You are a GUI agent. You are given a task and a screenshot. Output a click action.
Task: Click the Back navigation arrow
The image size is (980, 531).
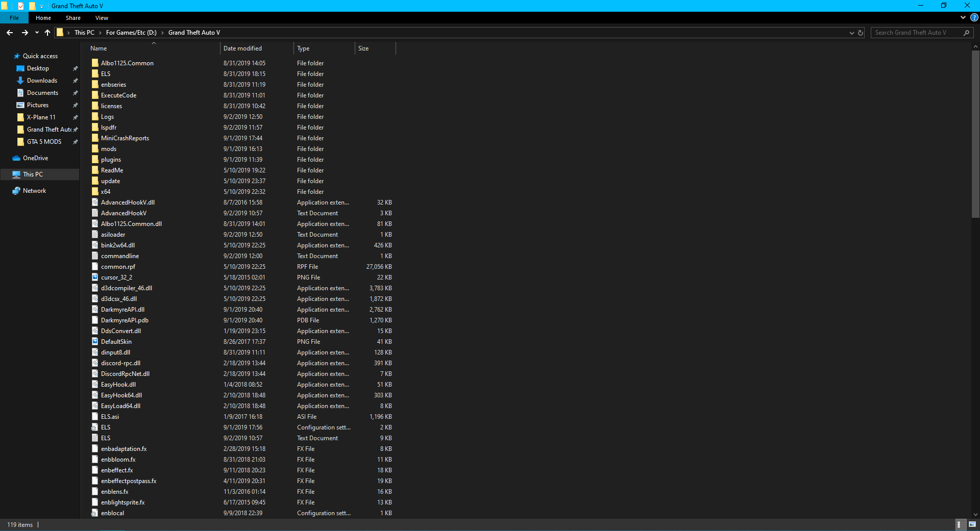pyautogui.click(x=10, y=33)
